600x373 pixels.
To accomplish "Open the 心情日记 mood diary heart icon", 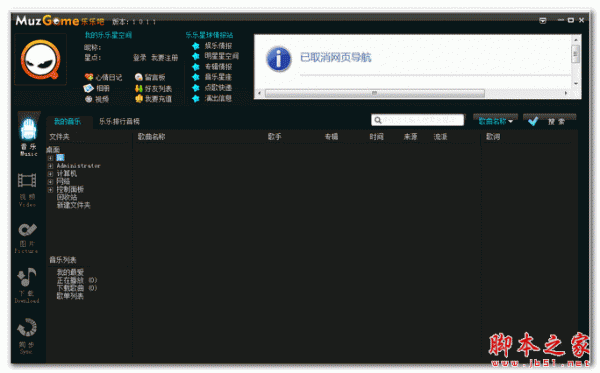I will (x=89, y=77).
